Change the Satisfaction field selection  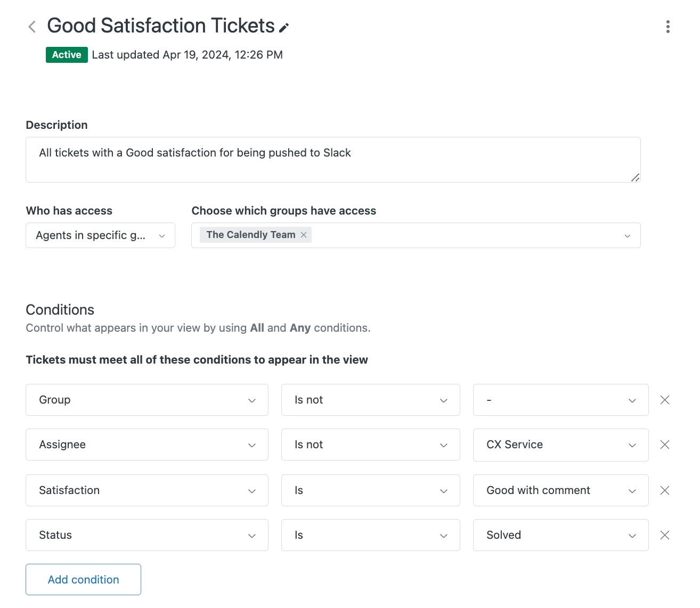click(x=146, y=490)
